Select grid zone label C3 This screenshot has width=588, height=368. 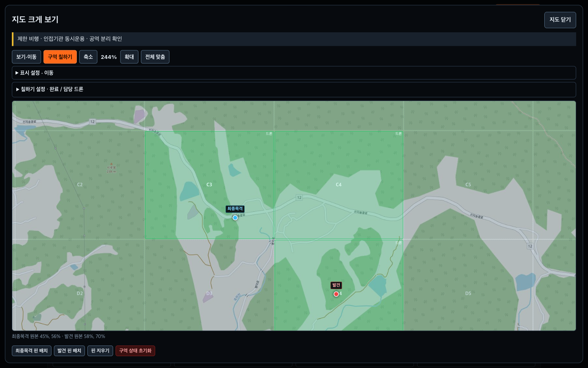(209, 185)
